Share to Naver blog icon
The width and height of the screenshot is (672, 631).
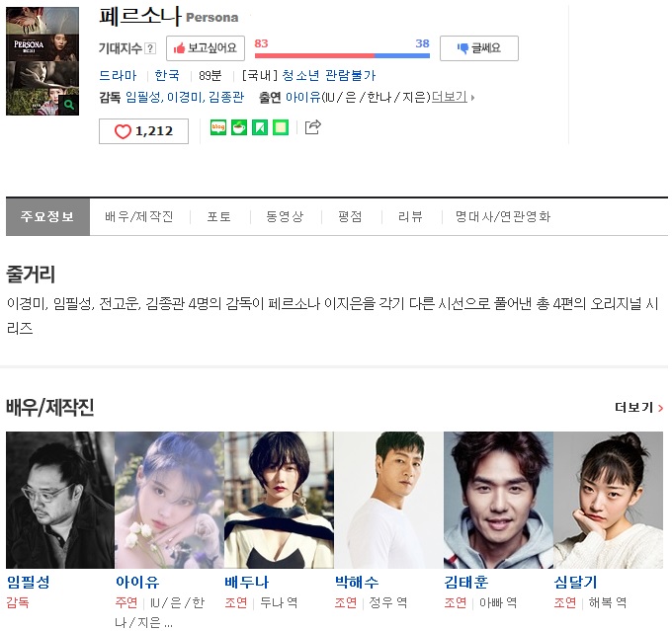218,127
